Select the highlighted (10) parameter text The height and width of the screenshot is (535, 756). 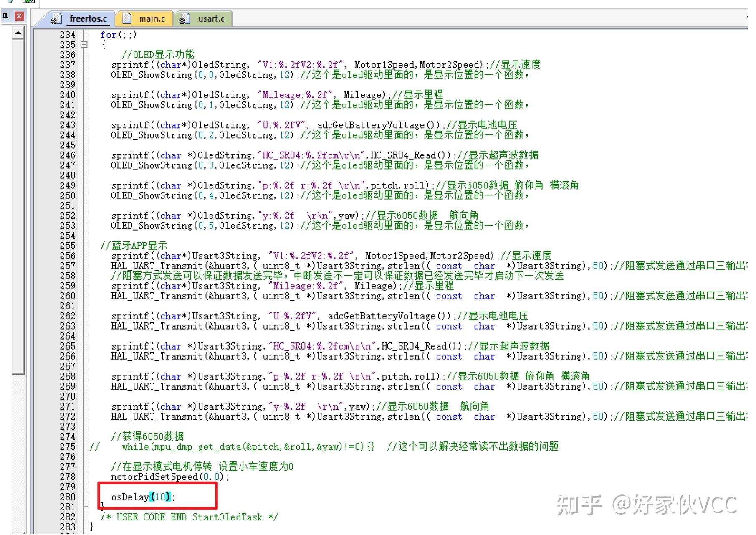tap(160, 497)
